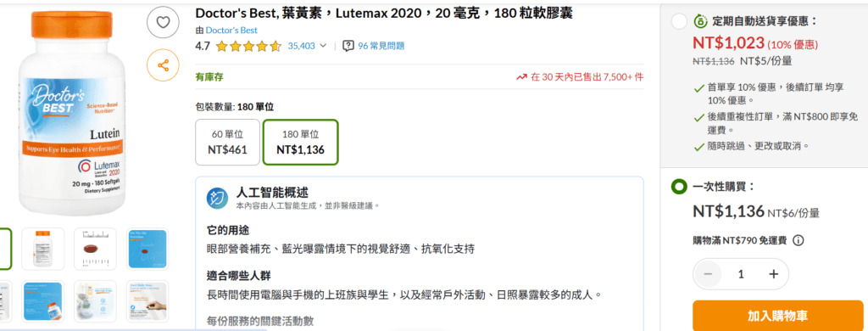Select the 定期自動送貨 subscription radio button
Viewport: 868px width, 331px height.
click(x=679, y=22)
